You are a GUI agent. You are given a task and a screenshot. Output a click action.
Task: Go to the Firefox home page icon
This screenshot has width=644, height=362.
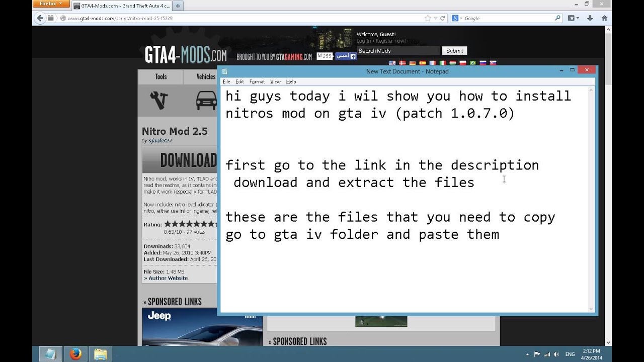pyautogui.click(x=604, y=18)
